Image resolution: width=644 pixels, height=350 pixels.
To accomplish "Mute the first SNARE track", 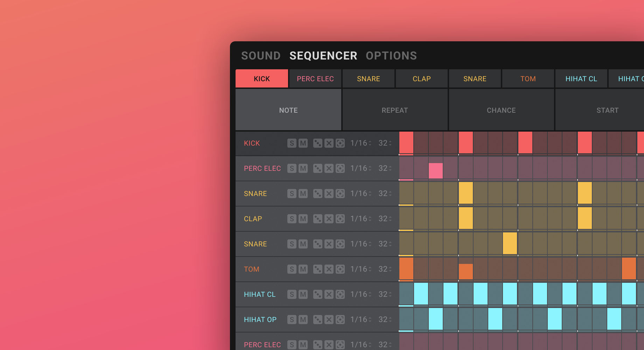I will pyautogui.click(x=303, y=194).
